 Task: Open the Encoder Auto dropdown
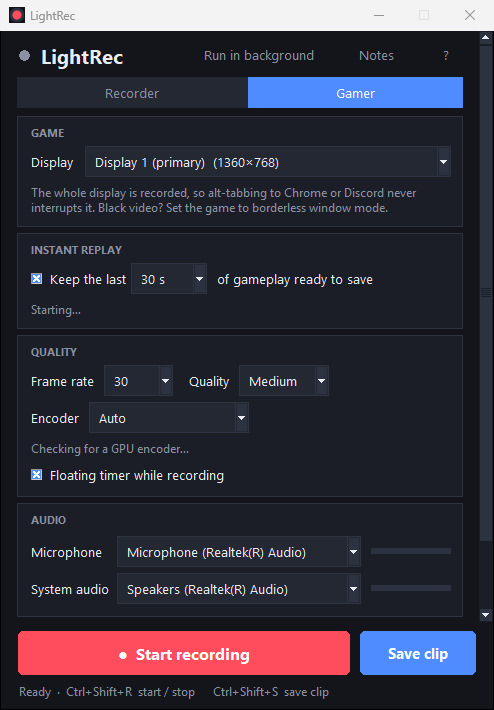pyautogui.click(x=168, y=418)
